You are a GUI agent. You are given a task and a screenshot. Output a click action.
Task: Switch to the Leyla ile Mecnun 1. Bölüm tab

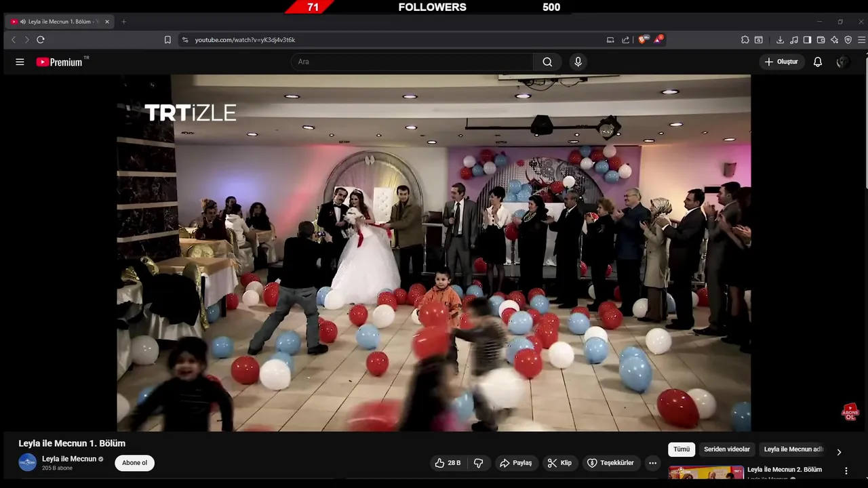click(x=59, y=22)
